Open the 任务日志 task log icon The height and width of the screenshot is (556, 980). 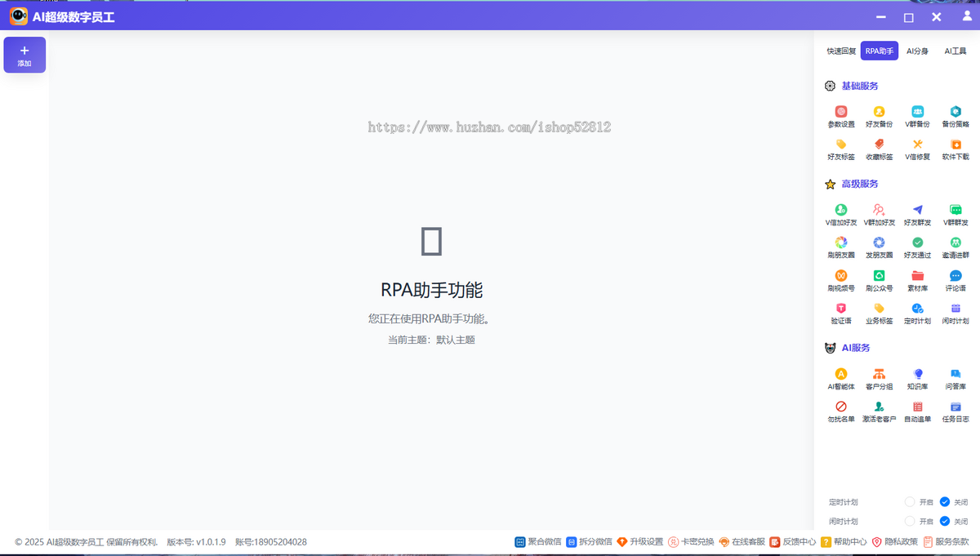(x=955, y=410)
